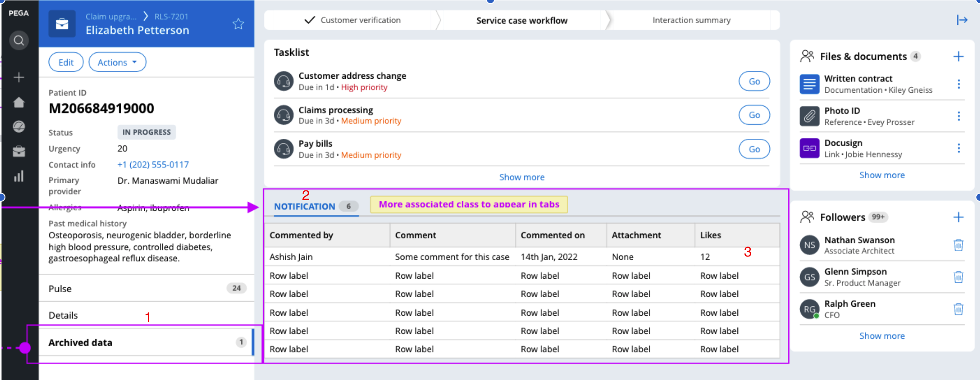The width and height of the screenshot is (980, 380).
Task: Remove follower Nathan Swanson with trash icon
Action: 958,245
